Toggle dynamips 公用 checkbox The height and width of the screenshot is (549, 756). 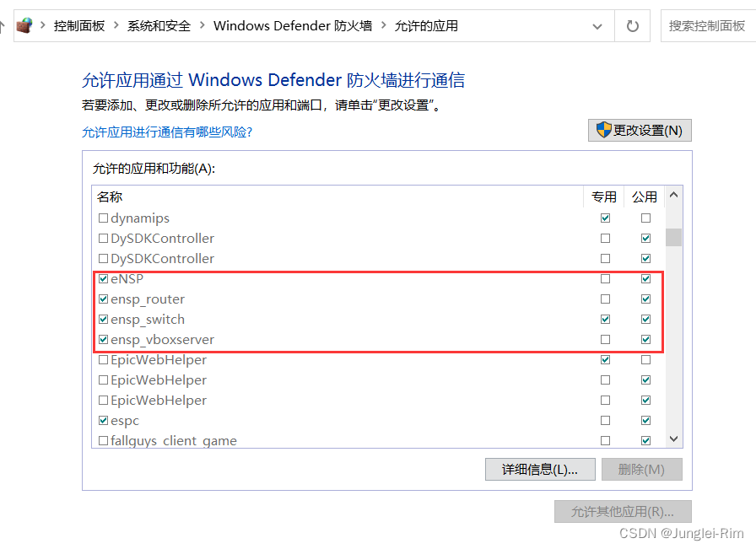click(645, 218)
